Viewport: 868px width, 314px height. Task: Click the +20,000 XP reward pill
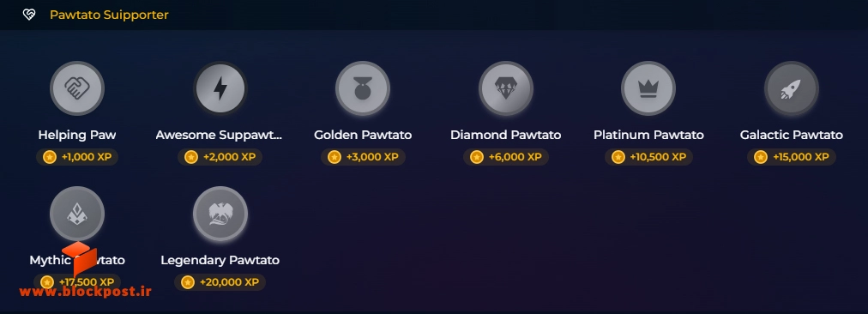220,282
